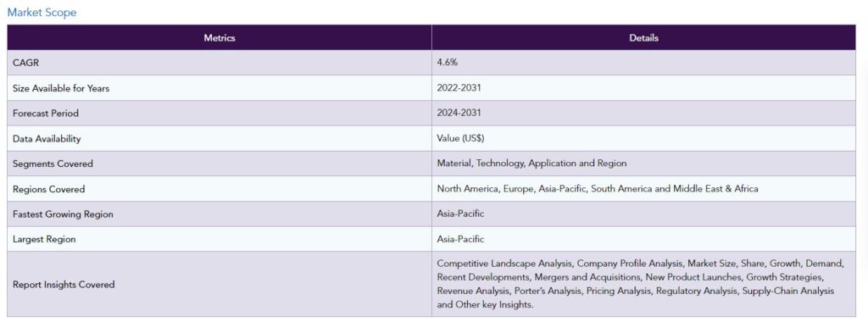Select the Forecast Period label
This screenshot has width=868, height=322.
click(46, 114)
